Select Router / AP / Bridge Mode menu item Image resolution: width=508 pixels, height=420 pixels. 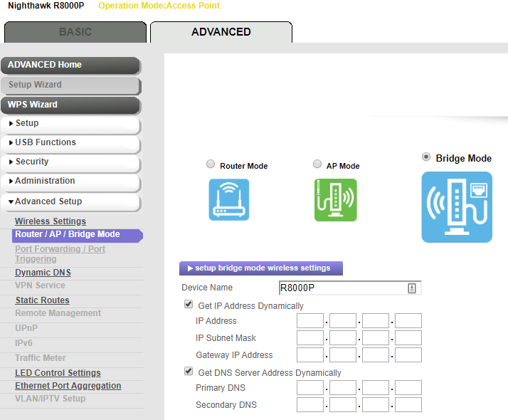78,236
